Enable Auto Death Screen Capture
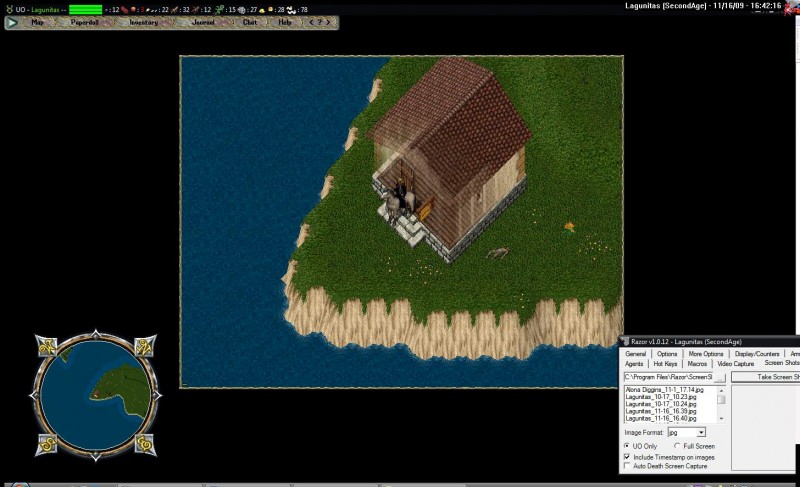 click(x=627, y=466)
